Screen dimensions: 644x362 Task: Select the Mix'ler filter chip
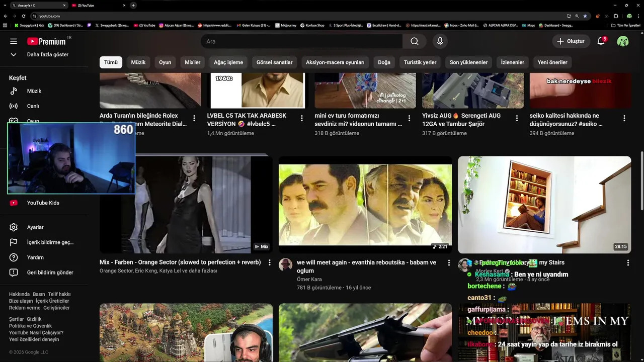193,62
